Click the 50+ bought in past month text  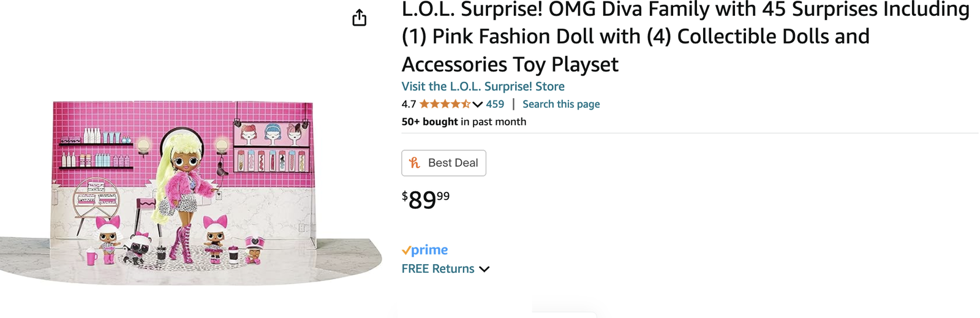[464, 121]
